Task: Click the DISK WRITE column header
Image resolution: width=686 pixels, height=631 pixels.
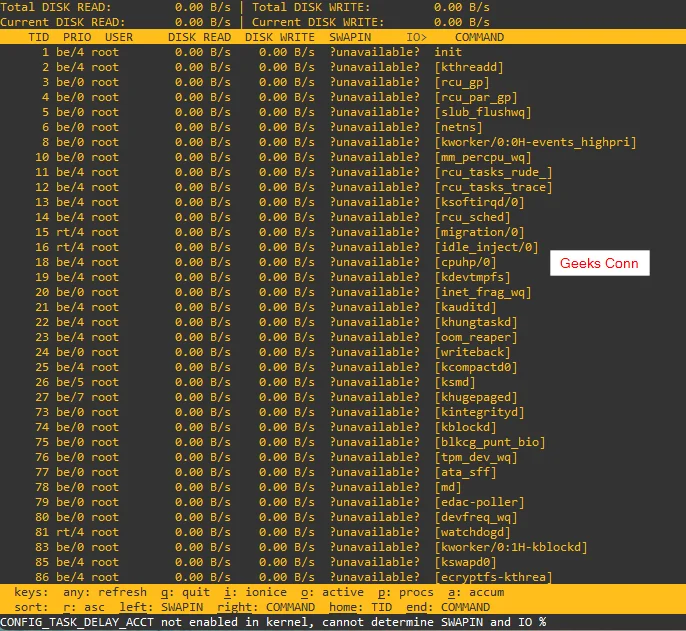Action: click(279, 37)
